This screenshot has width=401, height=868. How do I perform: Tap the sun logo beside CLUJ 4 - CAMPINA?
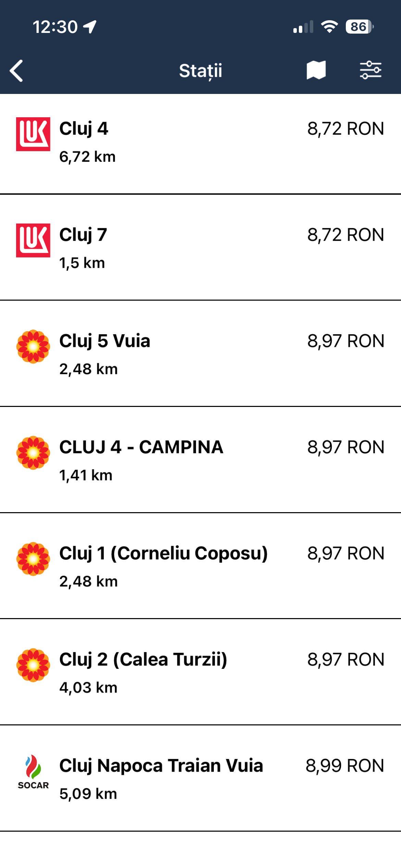[33, 453]
